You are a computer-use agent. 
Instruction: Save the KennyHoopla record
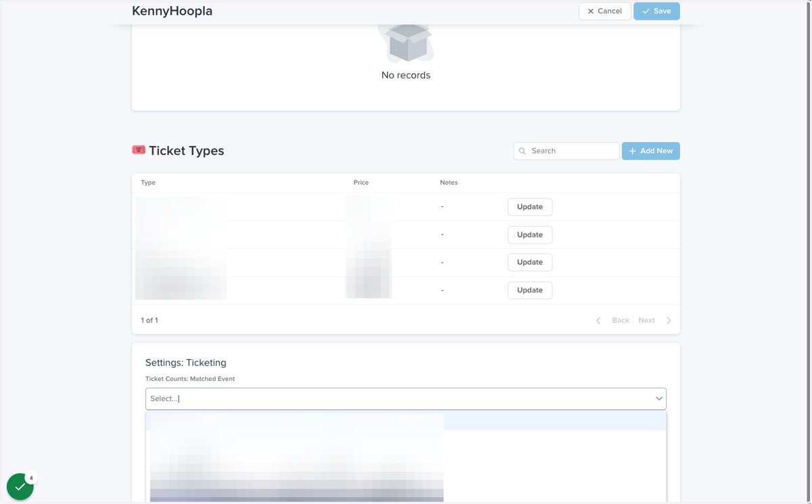pos(656,11)
